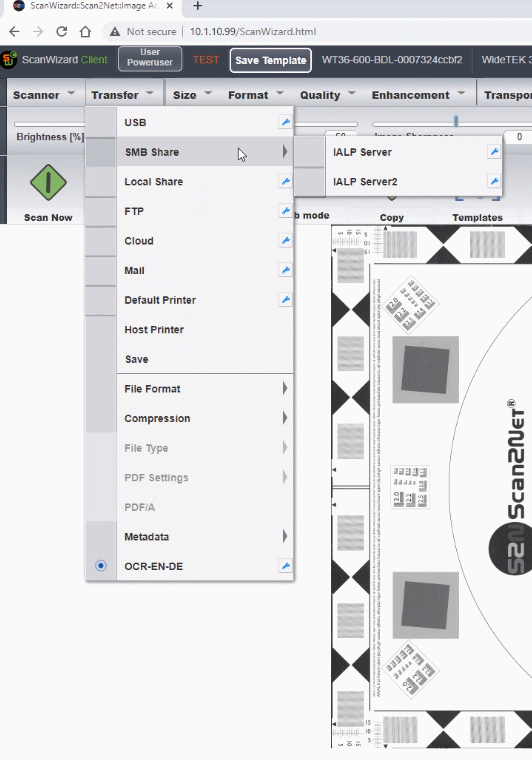Adjust the Image Sharpness slider handle
Screen dimensions: 532x760
point(455,121)
